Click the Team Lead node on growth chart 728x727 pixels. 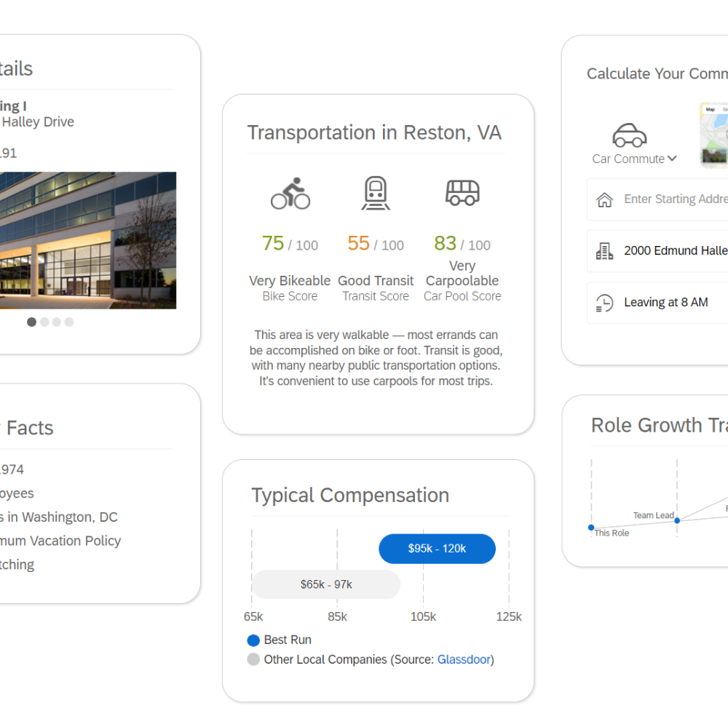click(677, 520)
